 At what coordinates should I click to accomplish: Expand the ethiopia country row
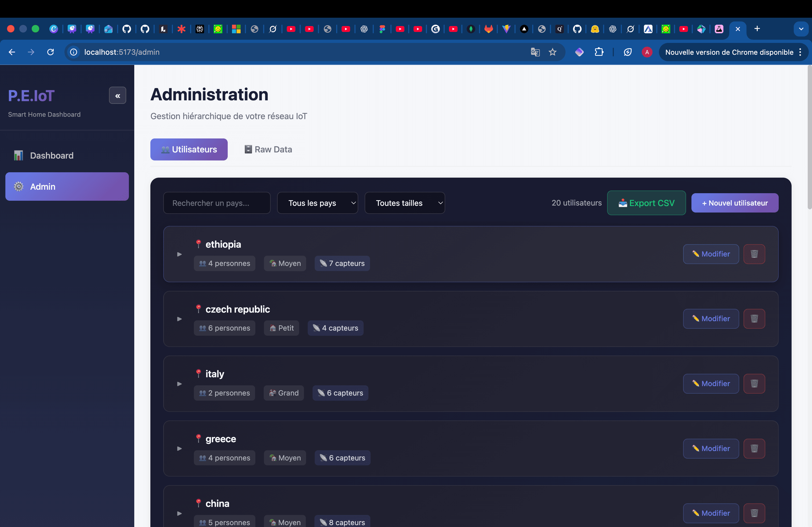[179, 254]
